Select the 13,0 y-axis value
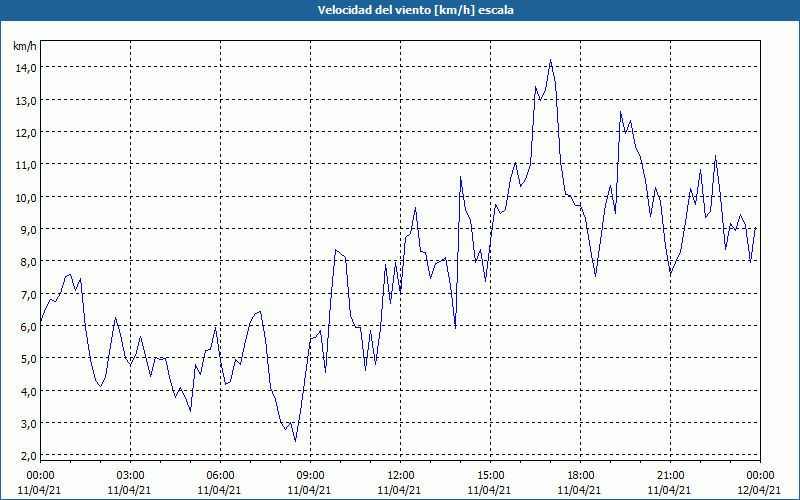 (x=25, y=100)
